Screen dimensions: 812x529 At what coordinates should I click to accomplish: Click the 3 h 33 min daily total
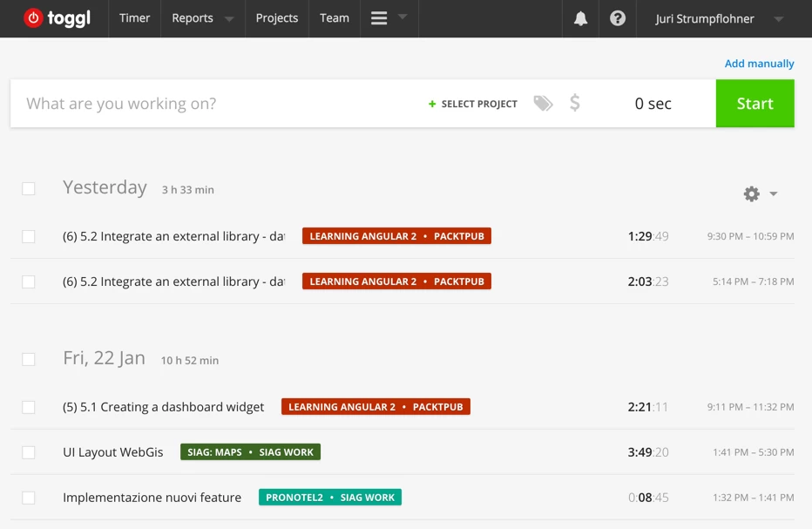pos(187,190)
